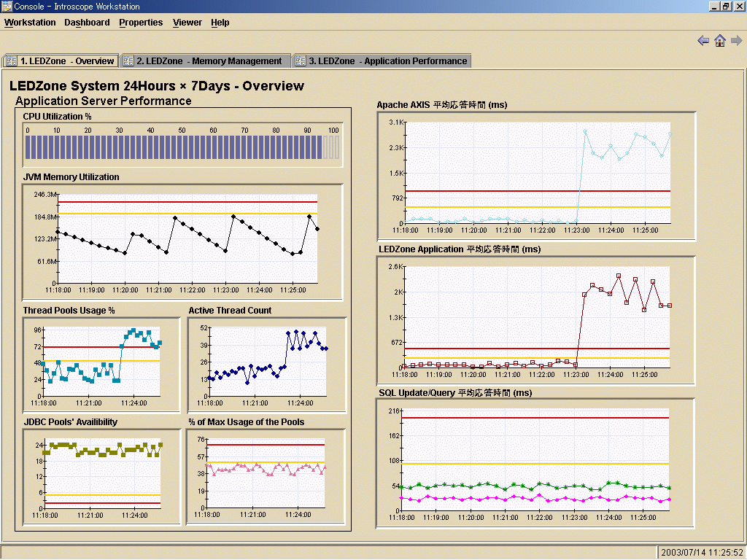Screen dimensions: 747x560
Task: Click the '% of Max Usage of the Pools' label
Action: tap(247, 422)
